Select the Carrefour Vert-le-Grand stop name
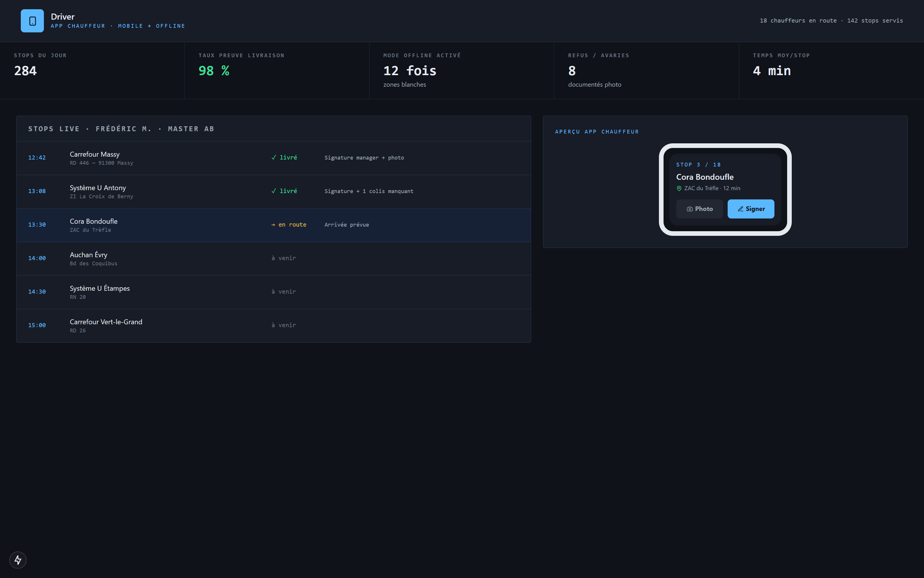The height and width of the screenshot is (578, 924). point(106,322)
